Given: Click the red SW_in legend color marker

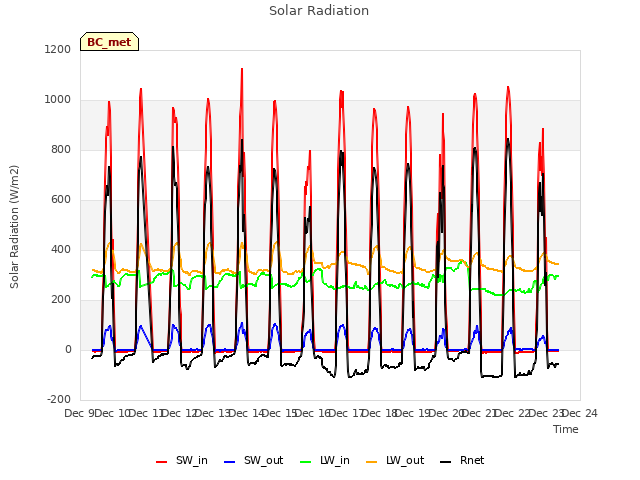Looking at the screenshot, I should tap(162, 462).
